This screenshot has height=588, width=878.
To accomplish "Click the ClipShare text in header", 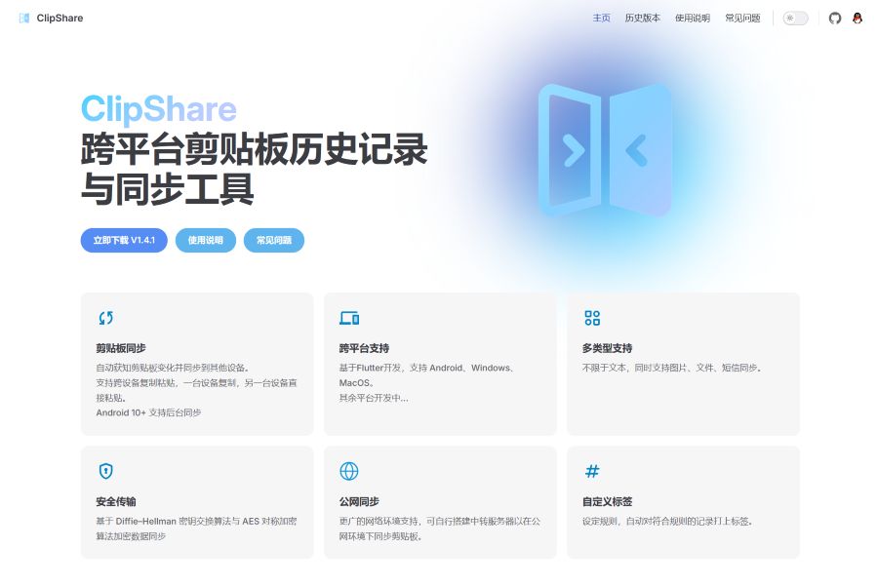I will point(60,18).
